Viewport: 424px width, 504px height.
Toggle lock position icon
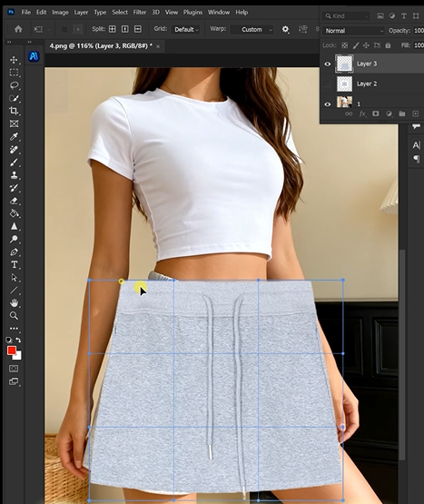366,45
